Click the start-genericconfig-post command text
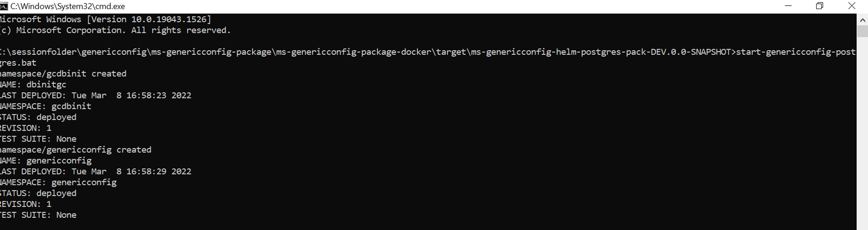The width and height of the screenshot is (868, 230). [x=795, y=52]
